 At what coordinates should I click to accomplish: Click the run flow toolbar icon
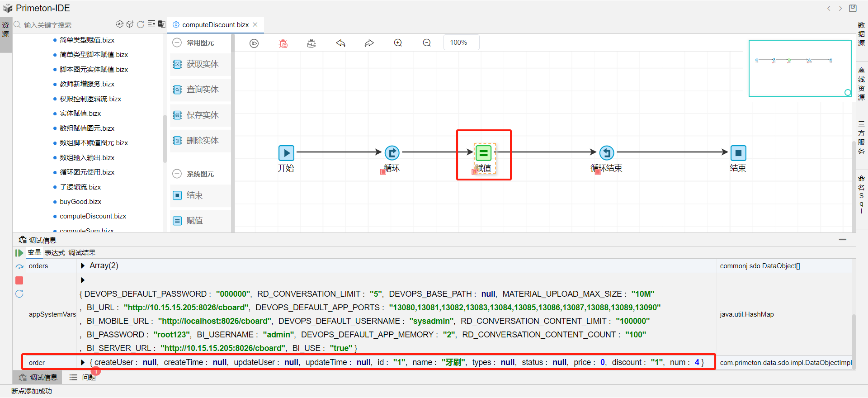click(x=254, y=43)
